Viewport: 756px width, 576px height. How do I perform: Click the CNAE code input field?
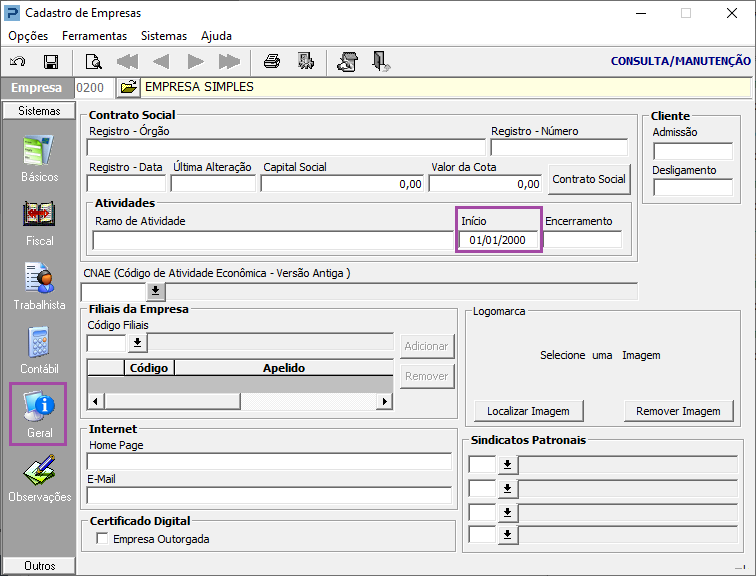[113, 292]
